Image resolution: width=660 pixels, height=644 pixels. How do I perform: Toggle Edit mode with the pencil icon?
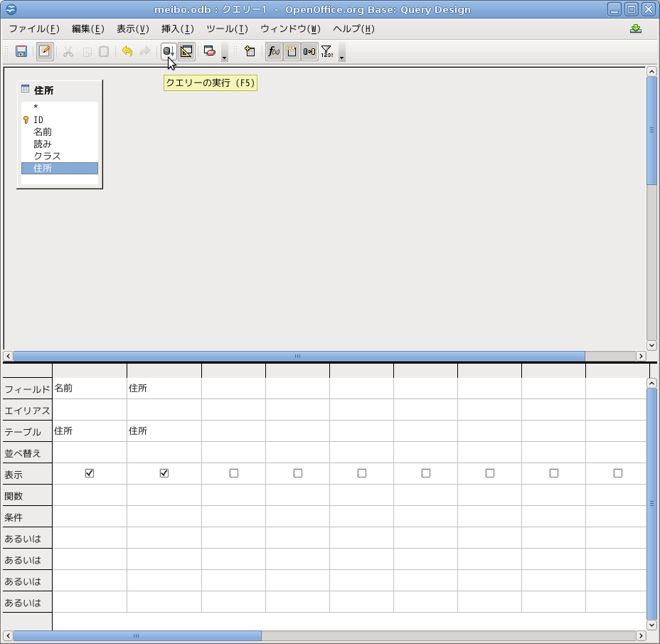(45, 51)
